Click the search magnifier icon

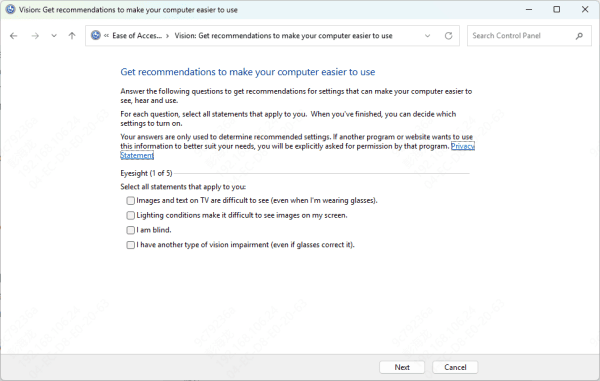[x=579, y=36]
